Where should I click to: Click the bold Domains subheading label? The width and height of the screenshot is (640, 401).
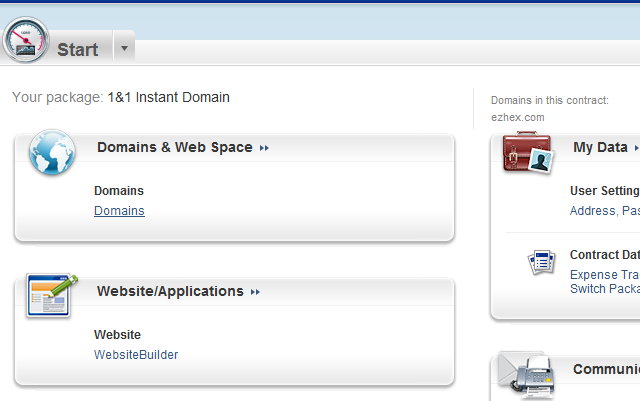(119, 191)
